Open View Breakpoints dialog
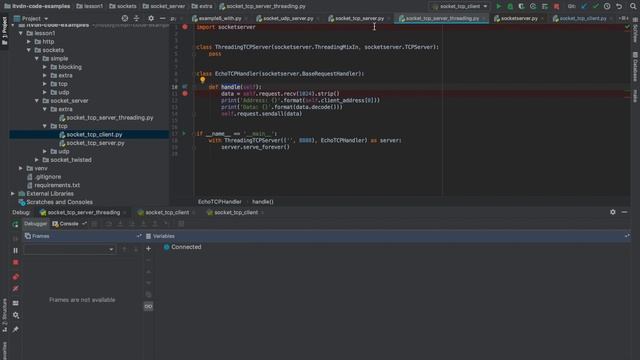The image size is (640, 360). pos(16,277)
